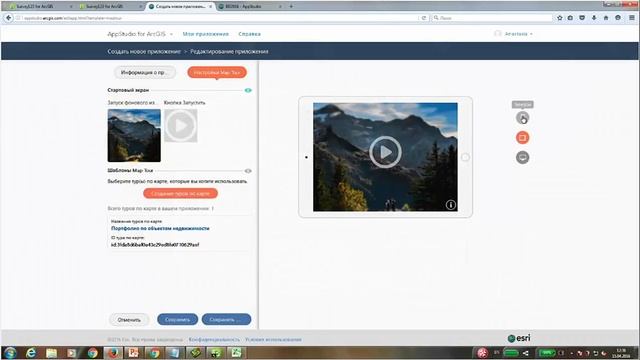This screenshot has height=360, width=640.
Task: Switch preview to desktop device
Action: (522, 157)
